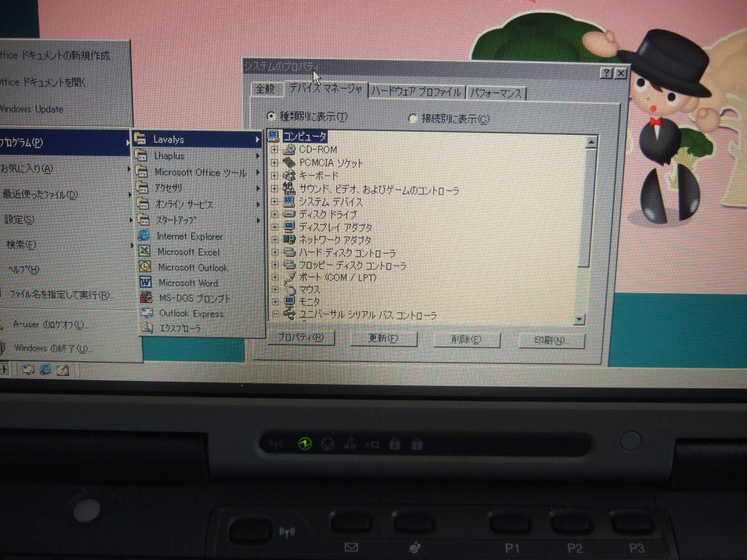Click the モニタ device icon
Viewport: 747px width, 560px height.
pos(289,302)
